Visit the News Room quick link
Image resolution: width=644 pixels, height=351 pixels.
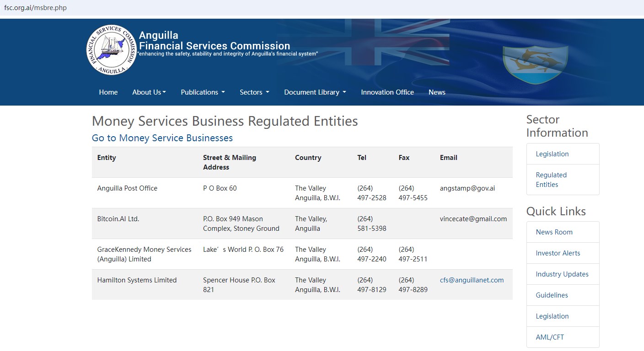click(554, 232)
